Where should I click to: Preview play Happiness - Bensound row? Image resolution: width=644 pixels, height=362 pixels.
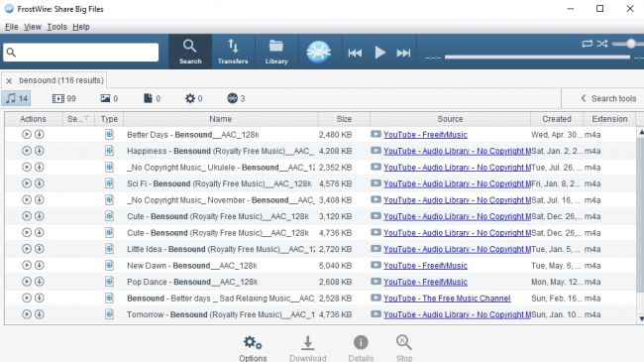click(27, 151)
